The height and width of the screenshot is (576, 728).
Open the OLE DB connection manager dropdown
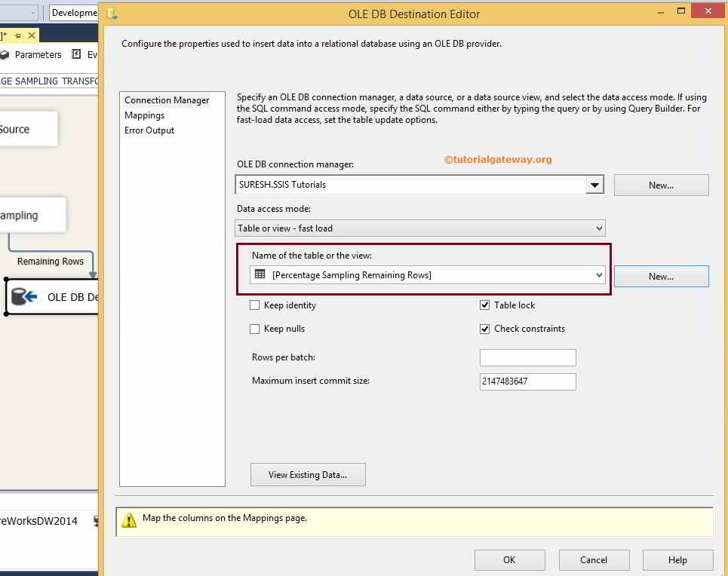click(x=594, y=184)
